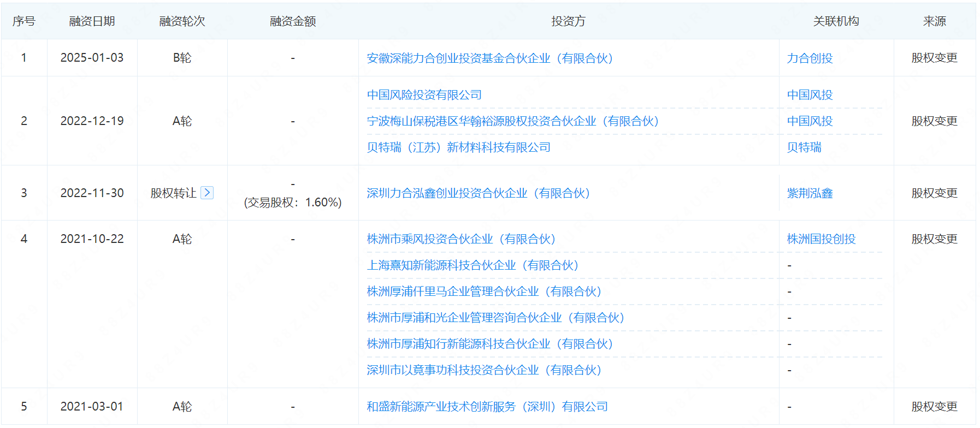Viewport: 980px width, 428px height.
Task: Open investor 深圳市以竟事功科技投资合伙企业
Action: 485,370
